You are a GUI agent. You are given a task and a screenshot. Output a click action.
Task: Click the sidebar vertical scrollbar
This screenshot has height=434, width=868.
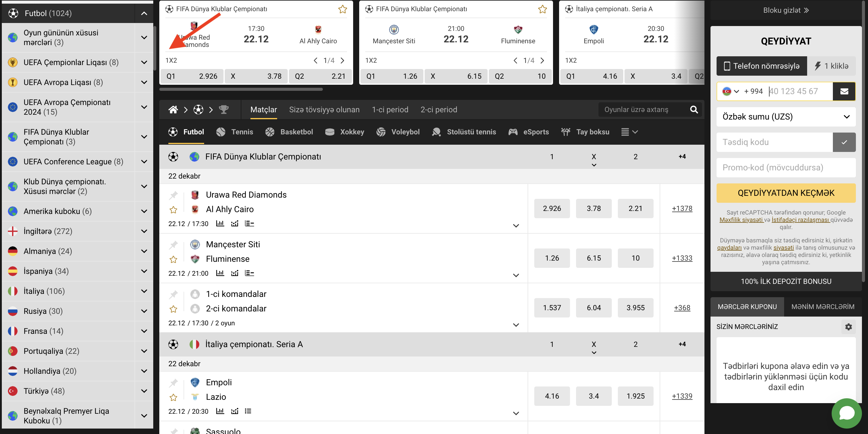[x=155, y=48]
